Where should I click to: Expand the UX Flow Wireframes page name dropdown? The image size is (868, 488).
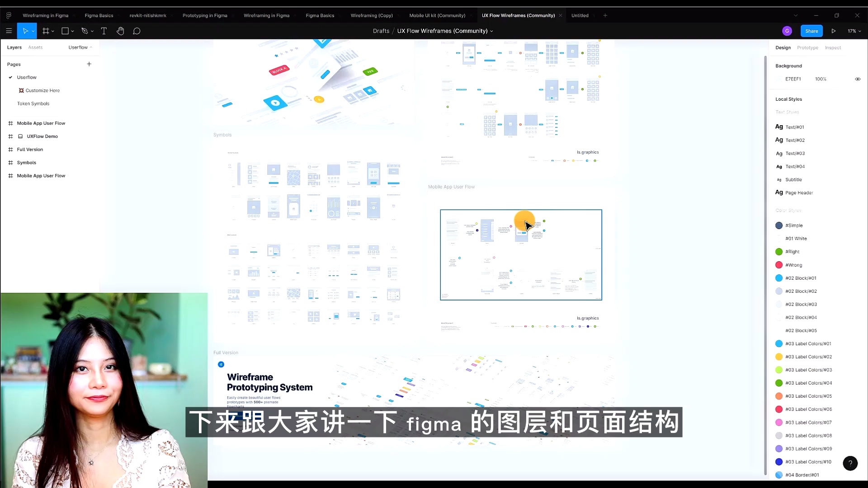(x=491, y=31)
